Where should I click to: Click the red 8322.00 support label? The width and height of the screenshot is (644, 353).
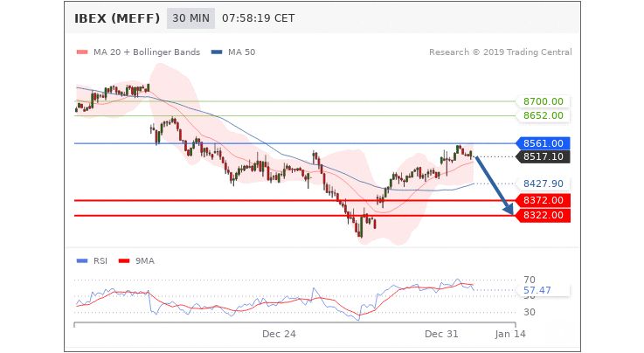pyautogui.click(x=543, y=215)
